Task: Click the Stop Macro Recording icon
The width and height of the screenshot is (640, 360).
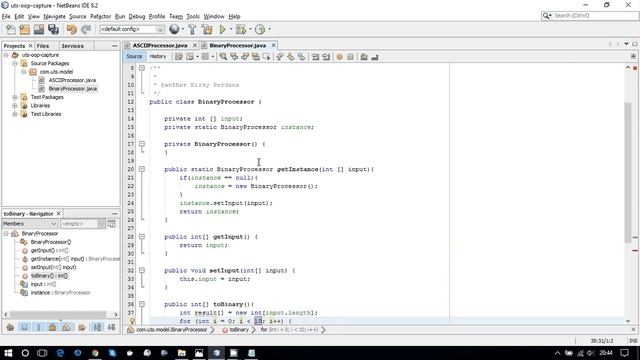Action: coord(350,57)
